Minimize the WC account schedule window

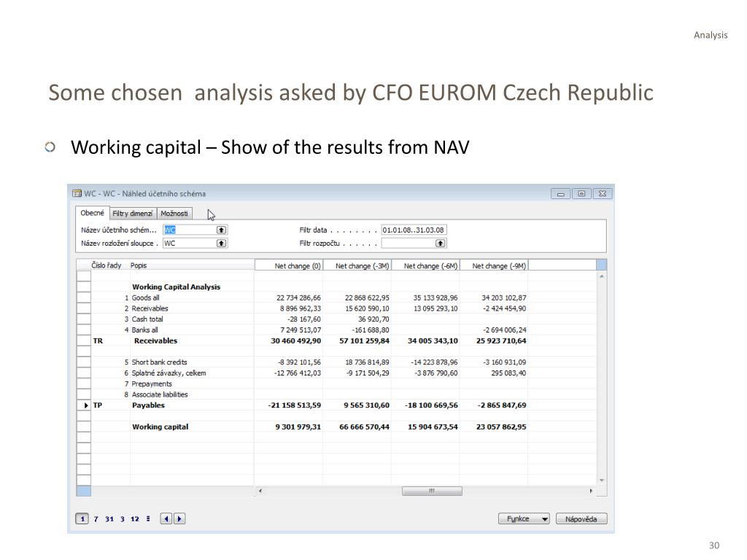click(x=561, y=194)
